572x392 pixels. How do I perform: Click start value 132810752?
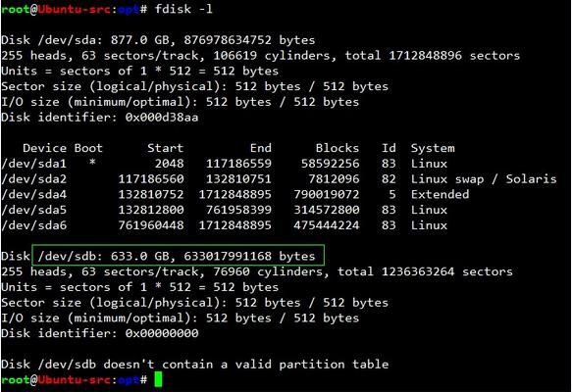click(151, 194)
